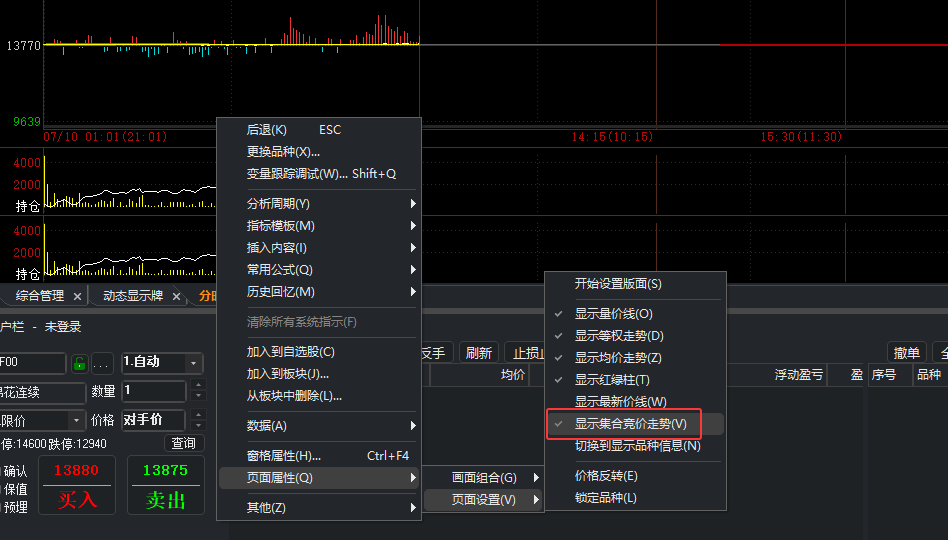Image resolution: width=948 pixels, height=540 pixels.
Task: Decrease the 数量 quantity stepper
Action: pos(198,396)
